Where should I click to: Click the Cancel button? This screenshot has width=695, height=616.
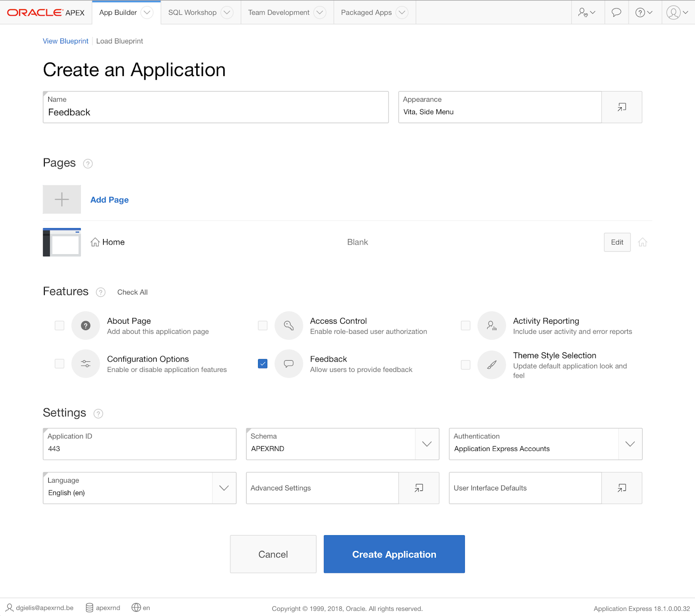tap(273, 554)
